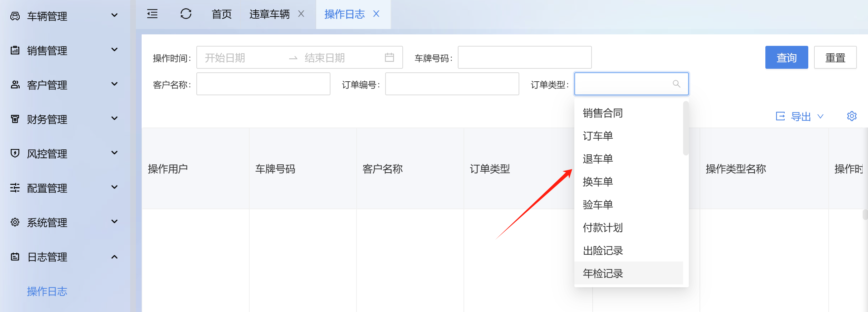The image size is (868, 312).
Task: Click the refresh page icon
Action: click(186, 14)
